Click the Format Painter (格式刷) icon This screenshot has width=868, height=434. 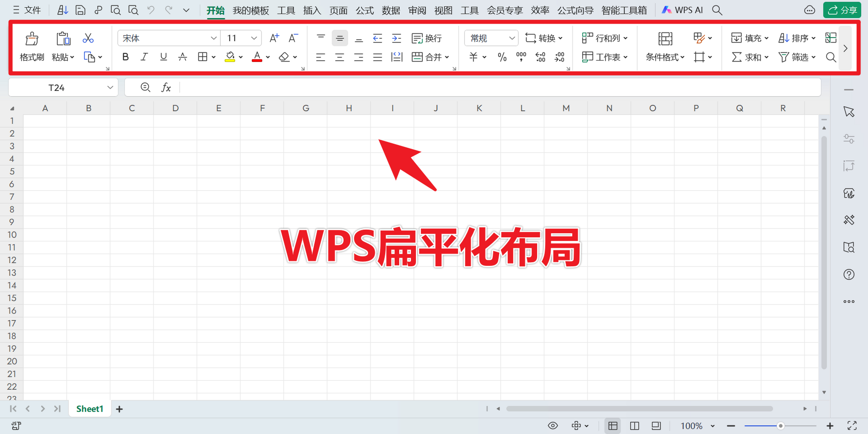32,38
